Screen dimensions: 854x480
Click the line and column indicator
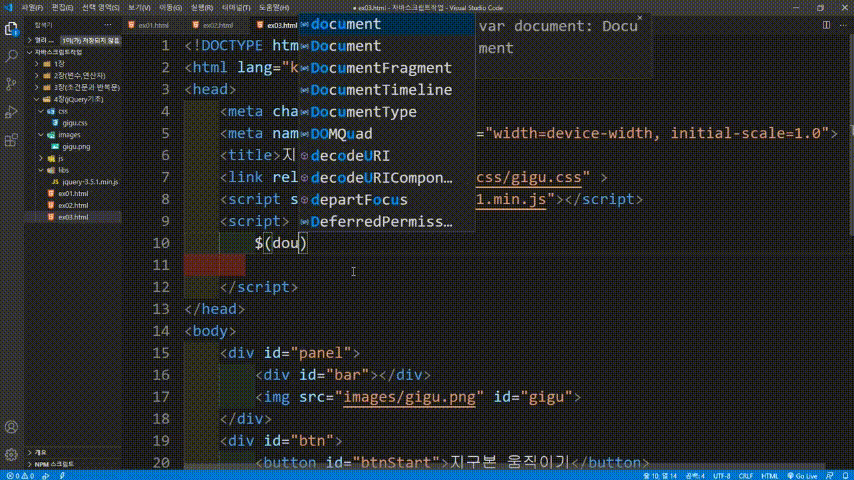[x=660, y=476]
